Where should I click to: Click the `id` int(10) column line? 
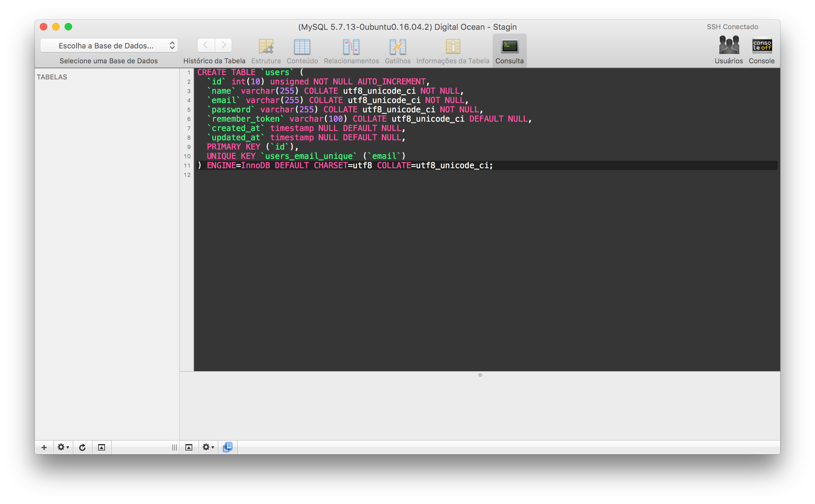[x=318, y=82]
